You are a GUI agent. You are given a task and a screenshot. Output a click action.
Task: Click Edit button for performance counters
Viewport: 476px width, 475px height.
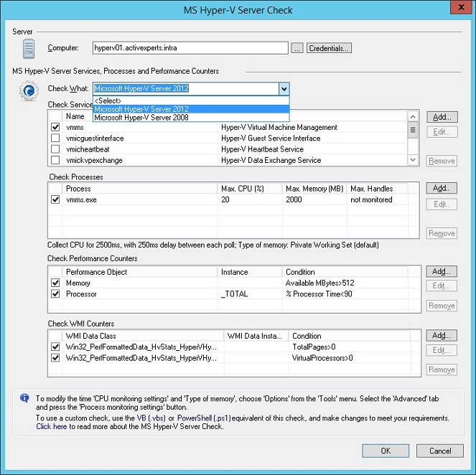pyautogui.click(x=442, y=286)
